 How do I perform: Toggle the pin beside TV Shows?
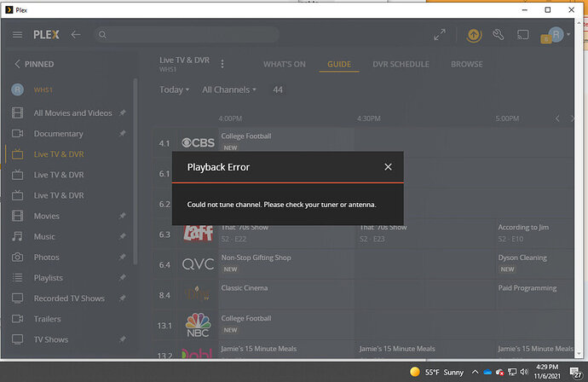[123, 339]
